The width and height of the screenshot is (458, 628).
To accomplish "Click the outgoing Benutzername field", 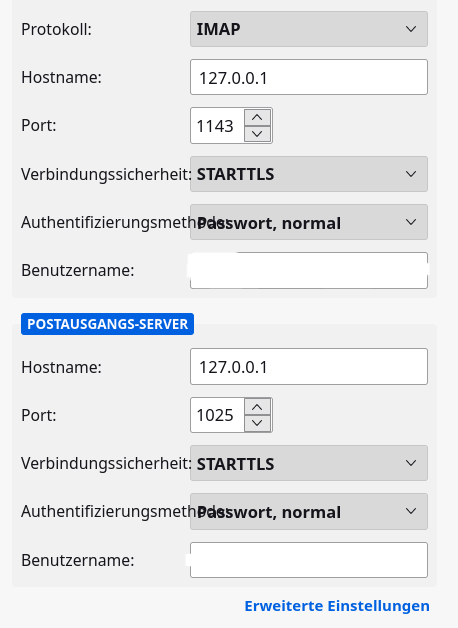I will click(309, 560).
